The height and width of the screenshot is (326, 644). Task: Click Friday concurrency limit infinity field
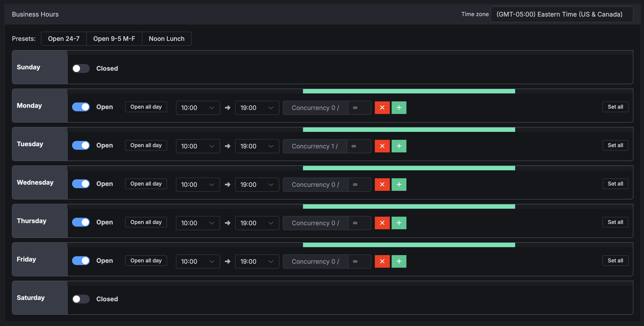360,262
